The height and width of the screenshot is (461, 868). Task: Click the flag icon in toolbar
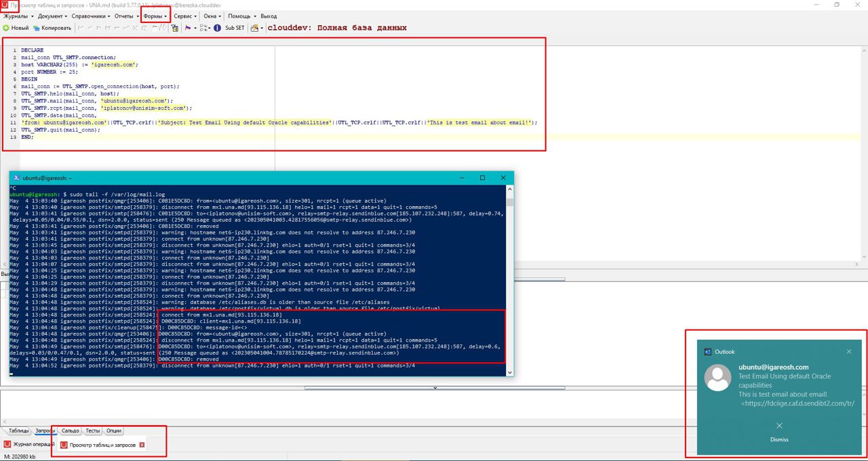tap(187, 28)
